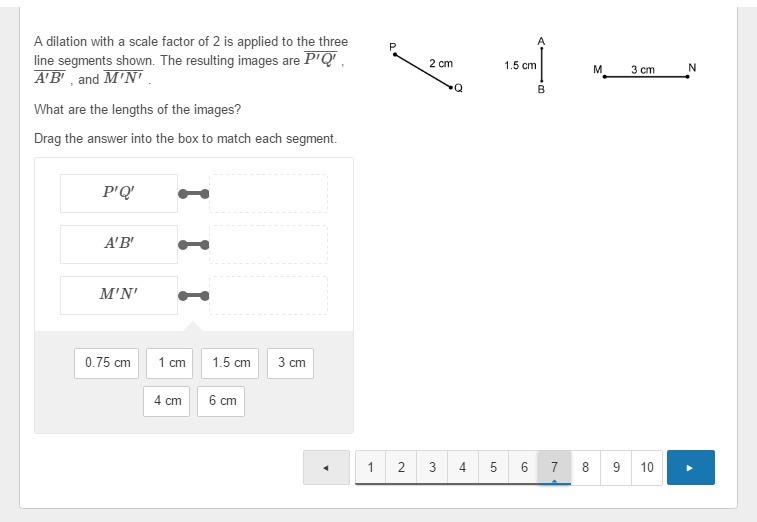Click the M'N' segment label box
The width and height of the screenshot is (757, 522).
[x=119, y=295]
